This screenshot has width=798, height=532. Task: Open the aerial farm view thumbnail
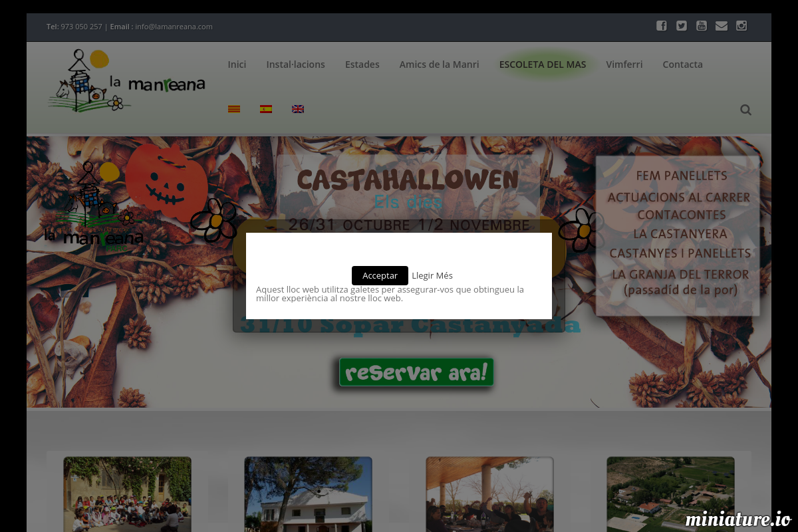(x=670, y=494)
